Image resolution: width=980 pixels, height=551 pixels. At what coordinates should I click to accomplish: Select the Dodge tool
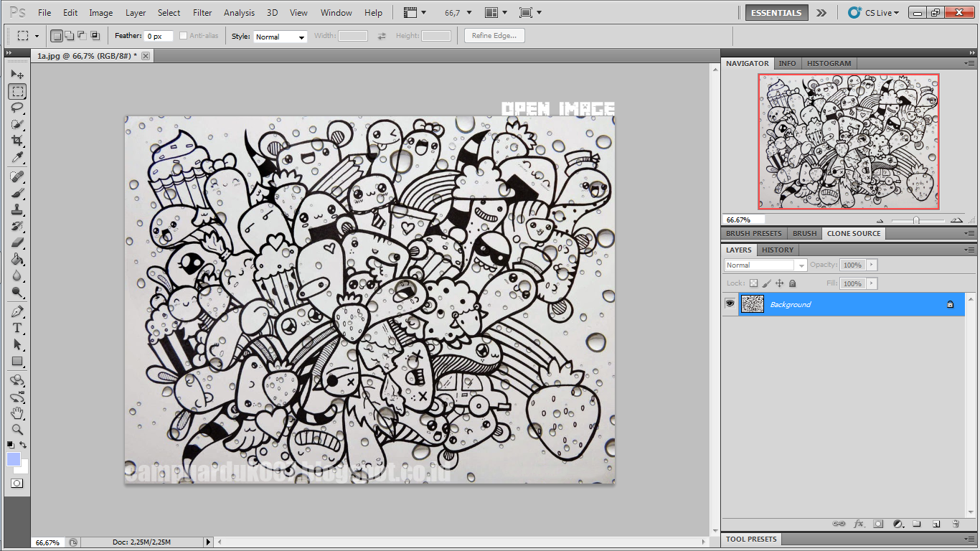(x=17, y=292)
